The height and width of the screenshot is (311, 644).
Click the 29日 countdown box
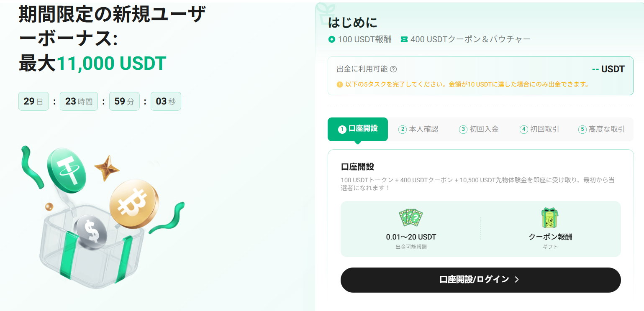tap(33, 101)
